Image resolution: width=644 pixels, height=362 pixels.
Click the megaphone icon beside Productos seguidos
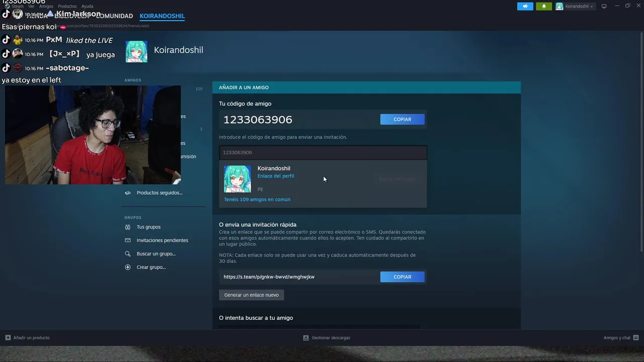click(x=128, y=193)
